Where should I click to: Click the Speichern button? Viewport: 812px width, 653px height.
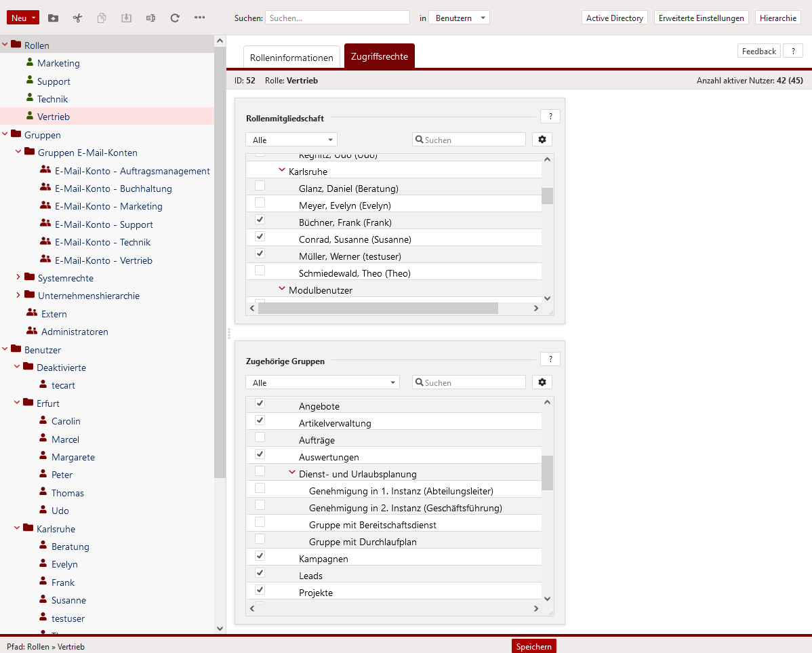coord(533,646)
